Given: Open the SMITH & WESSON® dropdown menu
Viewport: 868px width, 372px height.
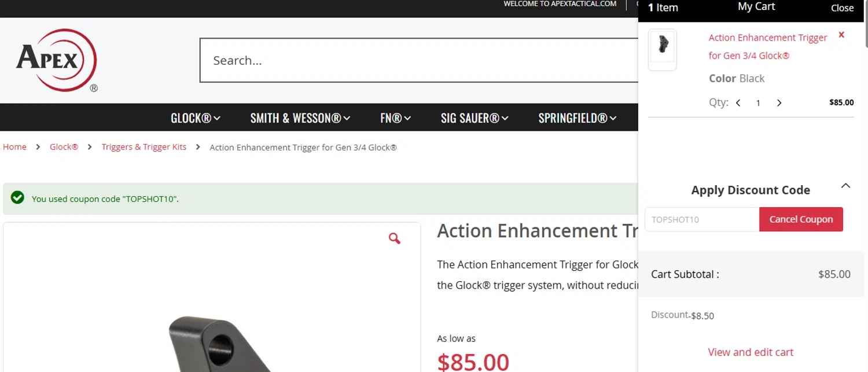Looking at the screenshot, I should pos(300,118).
